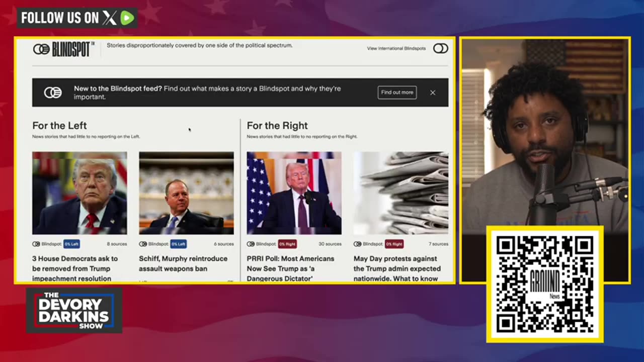Click 0% Right badge on May Day story

[394, 244]
